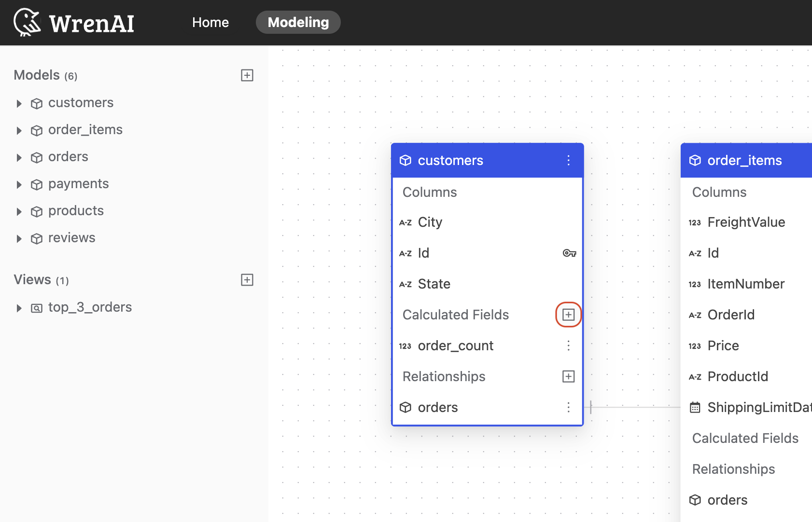Expand the products model tree arrow
Screen dimensions: 812x522
19,211
